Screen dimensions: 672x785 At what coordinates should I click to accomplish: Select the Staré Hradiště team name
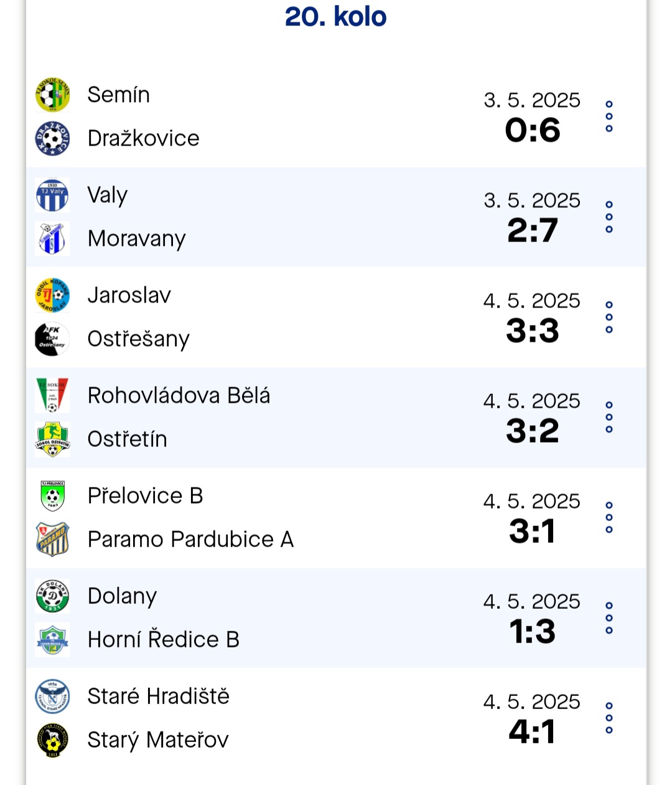[x=159, y=697]
